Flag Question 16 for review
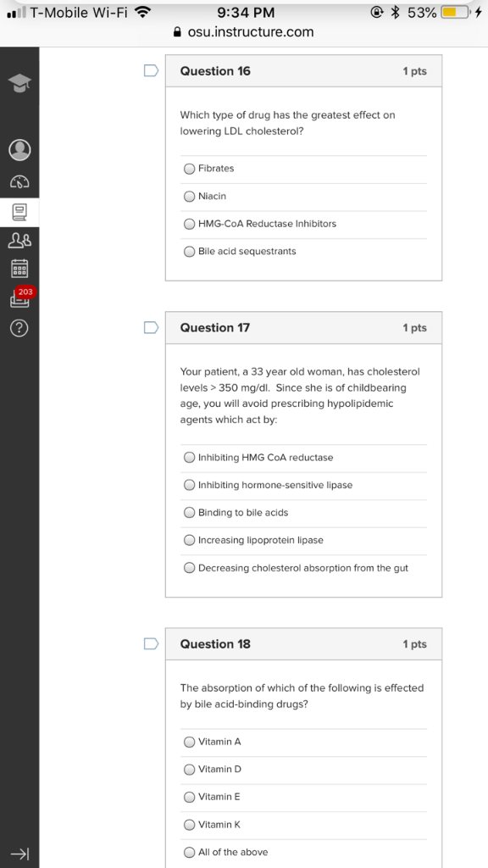 point(151,70)
